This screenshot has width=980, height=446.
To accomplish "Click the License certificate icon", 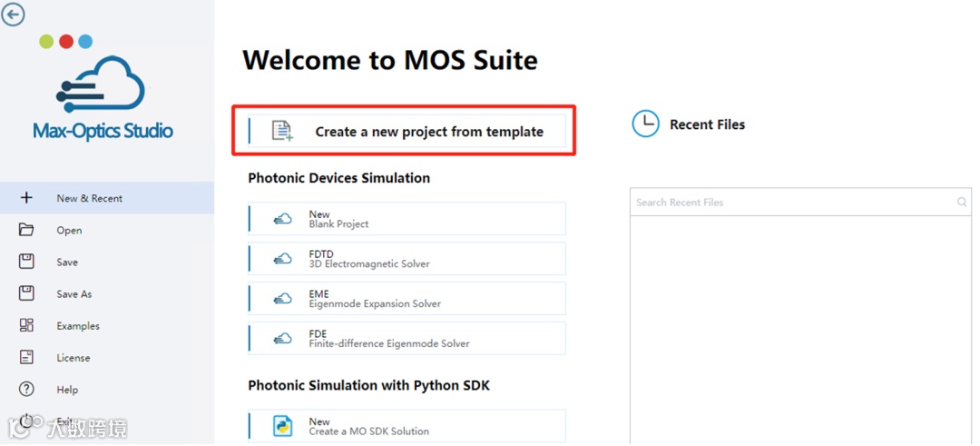I will pyautogui.click(x=26, y=357).
